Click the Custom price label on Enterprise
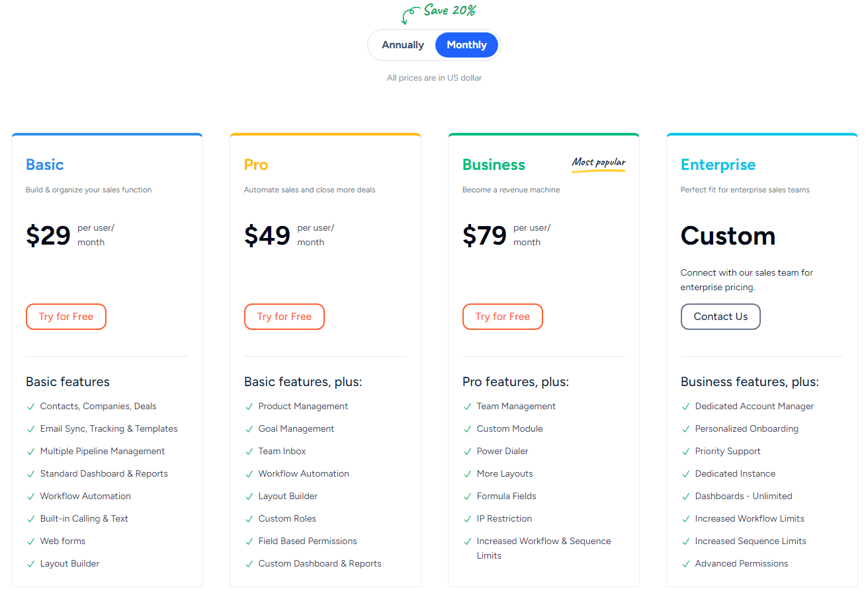Screen dimensions: 868x595 (728, 236)
